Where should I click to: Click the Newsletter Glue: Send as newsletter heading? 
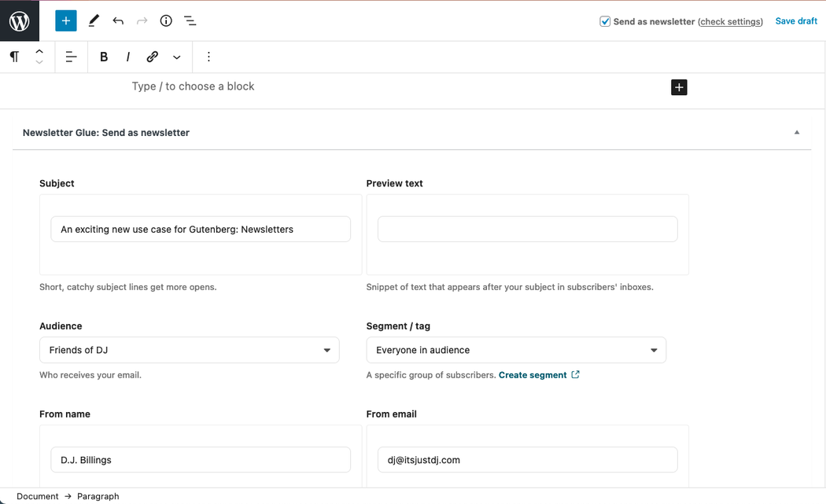pyautogui.click(x=106, y=133)
